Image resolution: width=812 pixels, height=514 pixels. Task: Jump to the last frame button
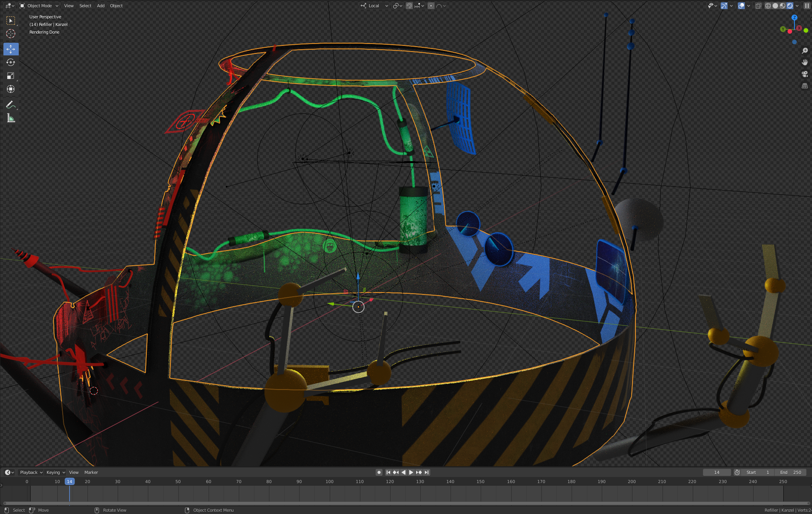[427, 472]
